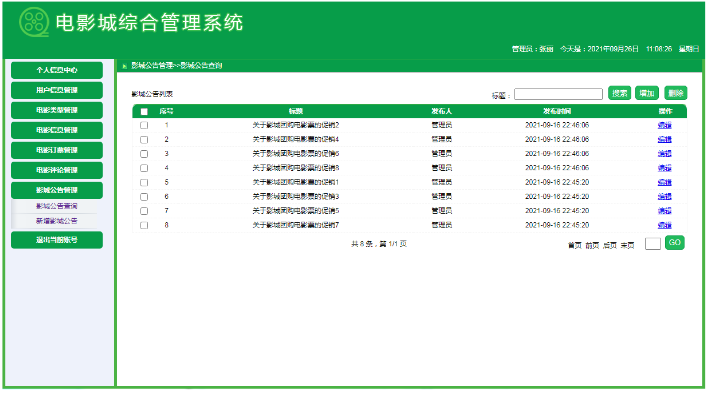
Task: Select the checkbox for row number 7
Action: (x=144, y=211)
